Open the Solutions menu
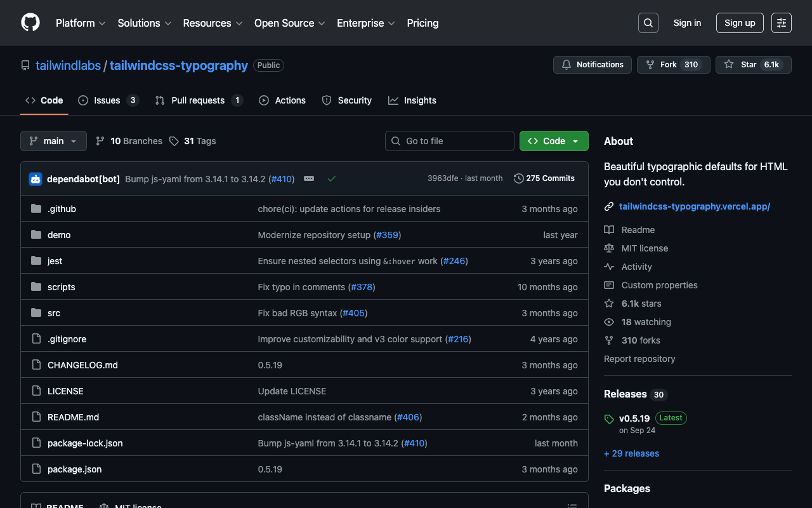The width and height of the screenshot is (812, 508). point(144,23)
